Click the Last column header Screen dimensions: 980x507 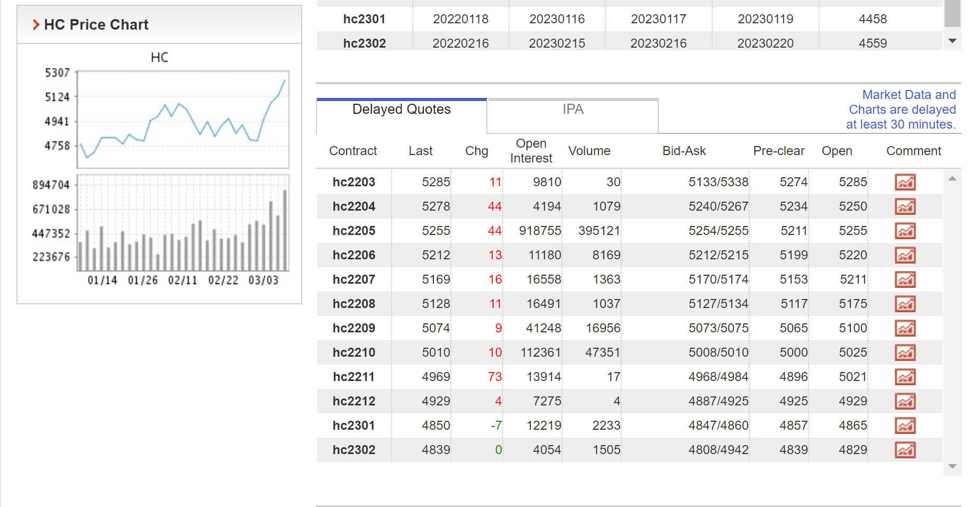421,151
